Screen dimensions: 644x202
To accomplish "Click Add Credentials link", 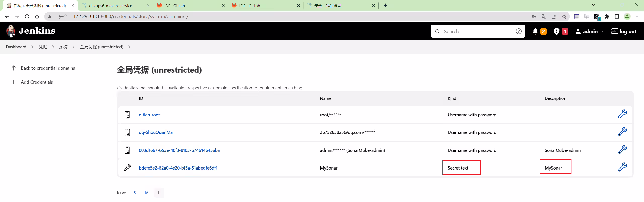I will 37,82.
